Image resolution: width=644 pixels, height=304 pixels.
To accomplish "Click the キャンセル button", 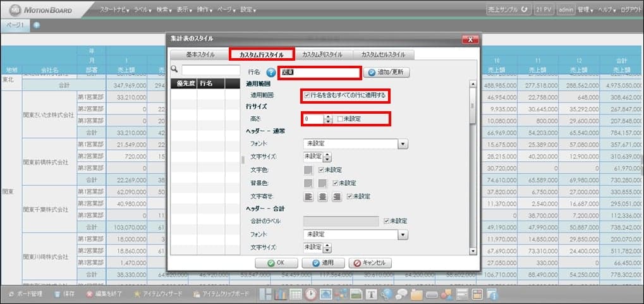I will [370, 263].
